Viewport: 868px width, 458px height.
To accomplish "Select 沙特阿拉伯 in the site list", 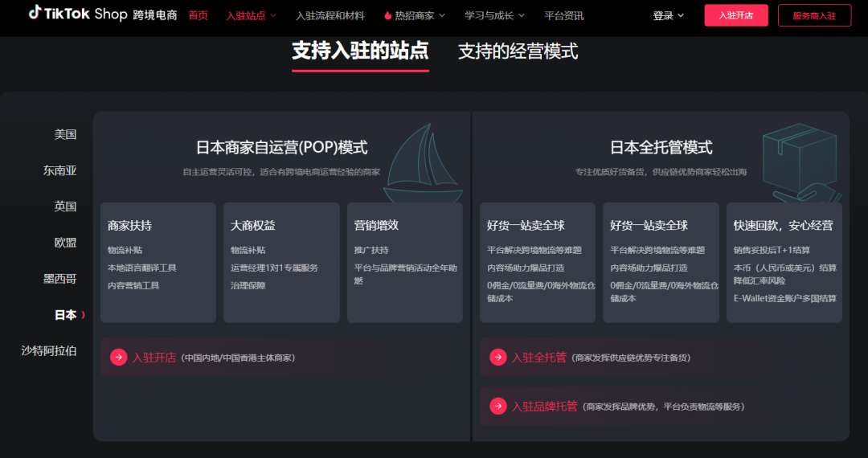I will pos(49,350).
